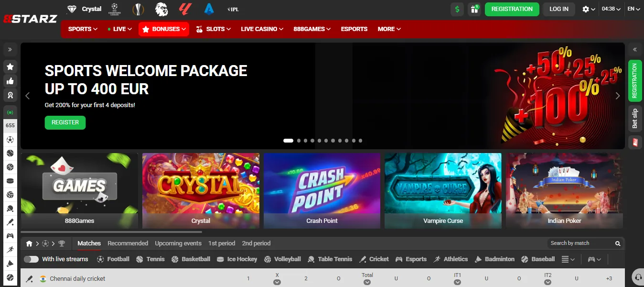Open the BONUSES menu
644x287 pixels.
click(x=164, y=29)
